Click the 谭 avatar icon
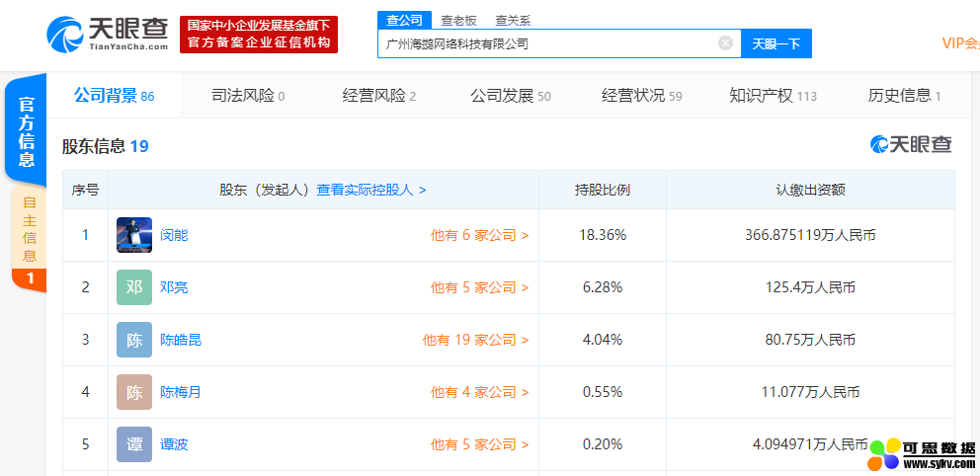Screen dimensions: 980x476 pos(134,444)
